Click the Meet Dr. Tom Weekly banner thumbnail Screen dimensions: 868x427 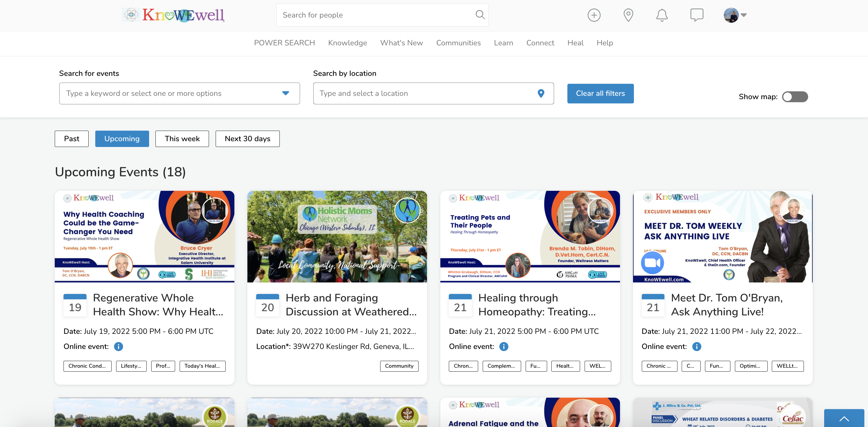coord(723,236)
